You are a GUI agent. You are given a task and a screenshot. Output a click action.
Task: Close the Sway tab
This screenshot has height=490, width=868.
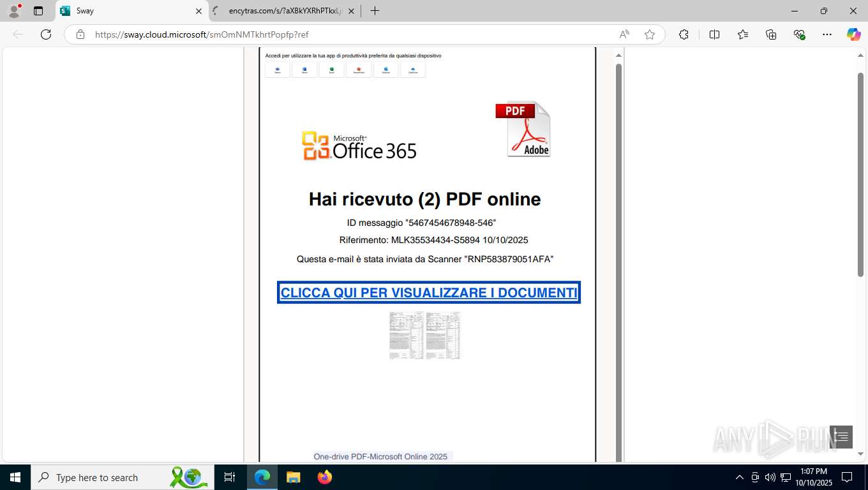pos(198,11)
